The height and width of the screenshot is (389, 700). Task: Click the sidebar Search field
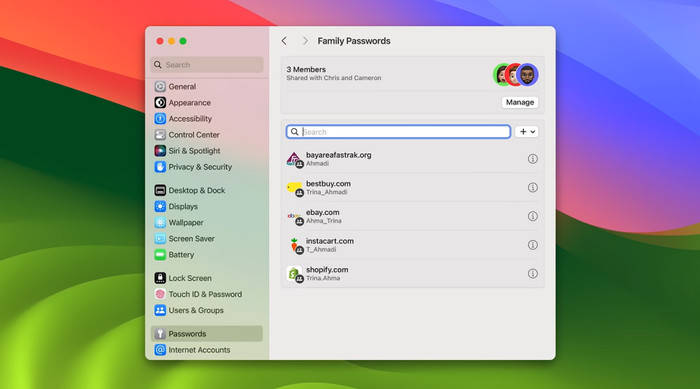pos(207,65)
